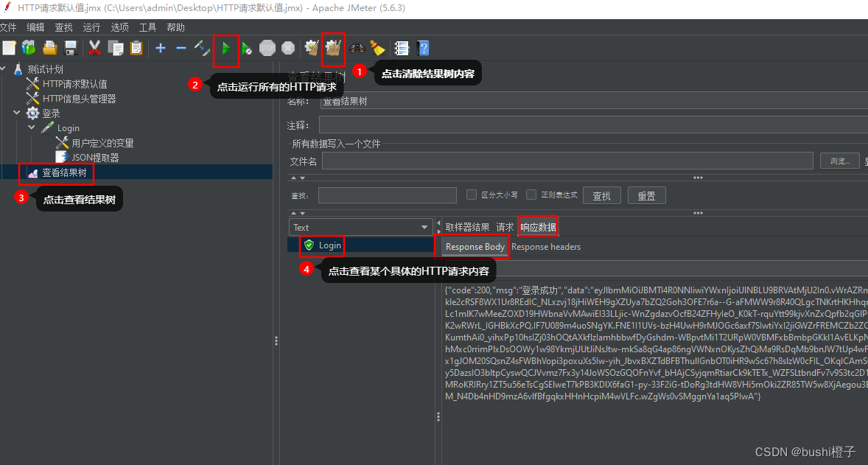Screen dimensions: 868x465
Task: Click tab scroll arrow left of 取样器结果
Action: coord(439,223)
